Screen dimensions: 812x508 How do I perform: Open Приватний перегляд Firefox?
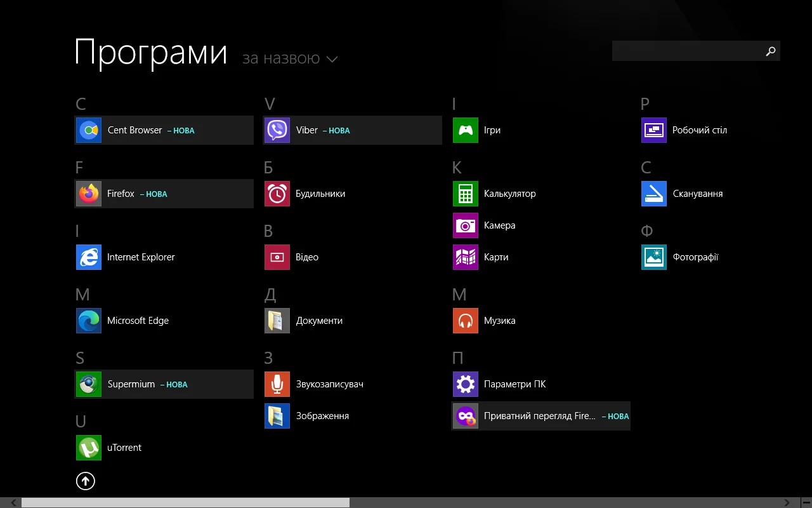click(x=466, y=416)
